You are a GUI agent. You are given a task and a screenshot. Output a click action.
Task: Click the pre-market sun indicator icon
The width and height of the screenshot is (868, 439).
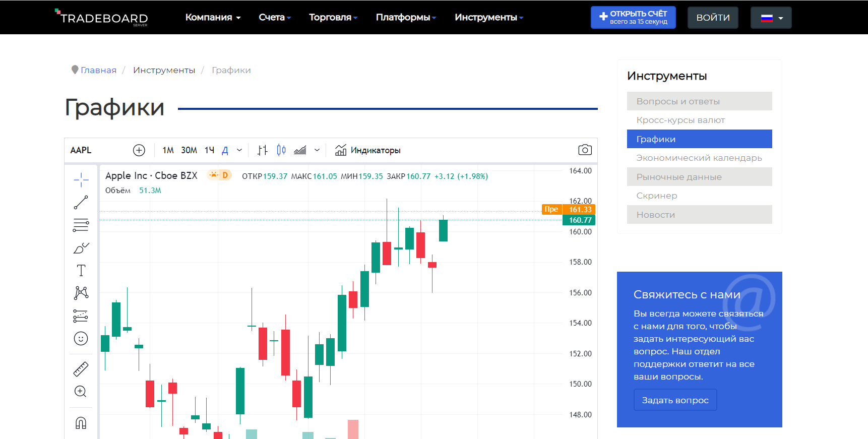tap(214, 175)
